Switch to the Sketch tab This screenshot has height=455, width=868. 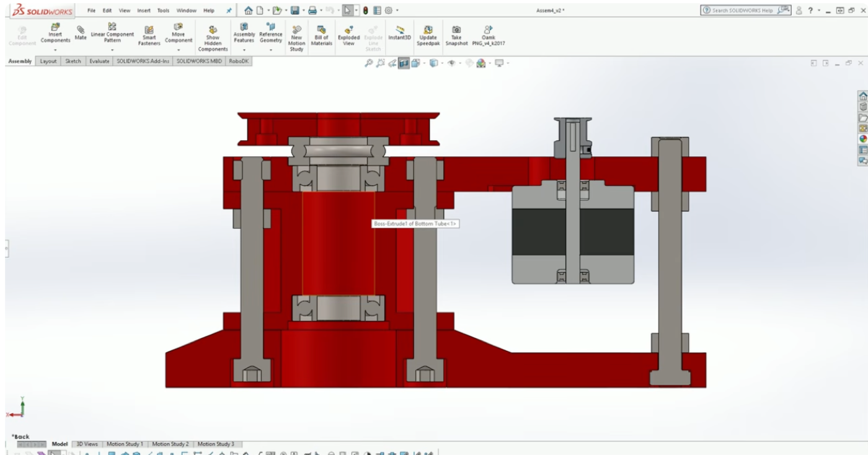point(73,61)
